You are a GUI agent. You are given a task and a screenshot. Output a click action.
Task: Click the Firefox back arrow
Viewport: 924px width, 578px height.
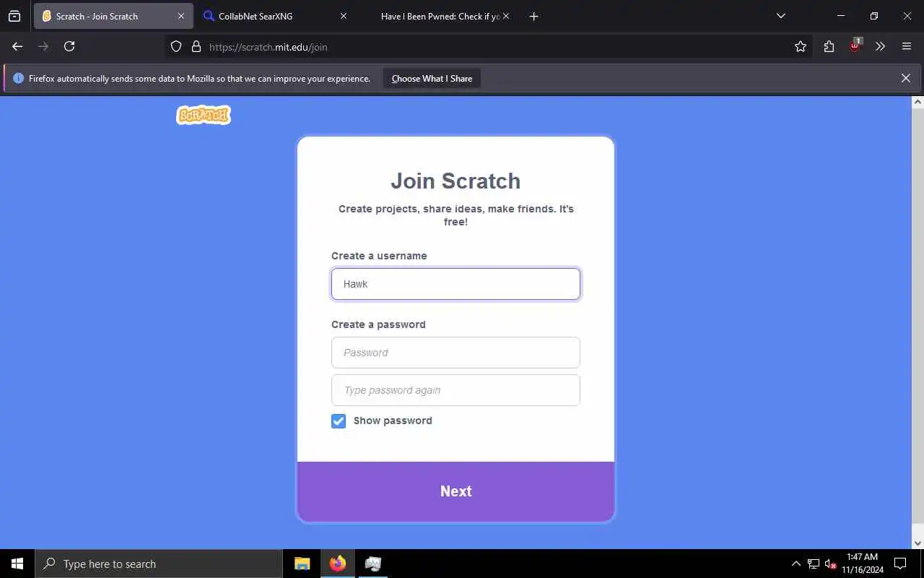tap(17, 46)
